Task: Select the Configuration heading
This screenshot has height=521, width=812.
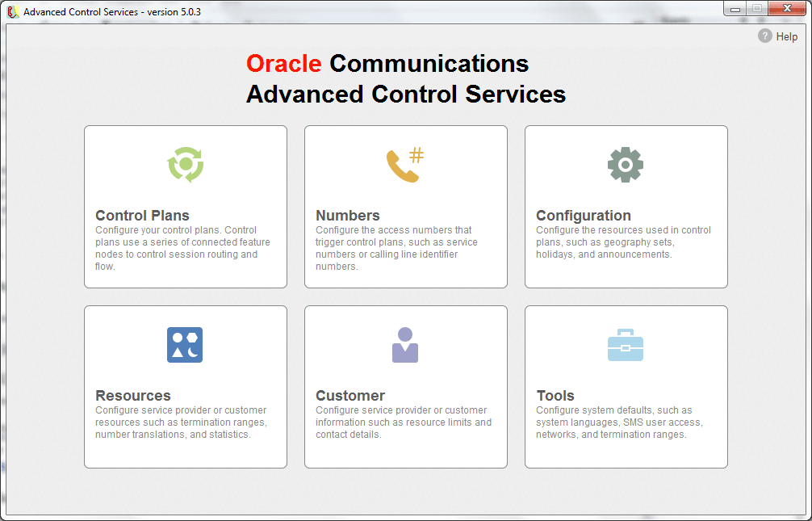Action: point(583,215)
